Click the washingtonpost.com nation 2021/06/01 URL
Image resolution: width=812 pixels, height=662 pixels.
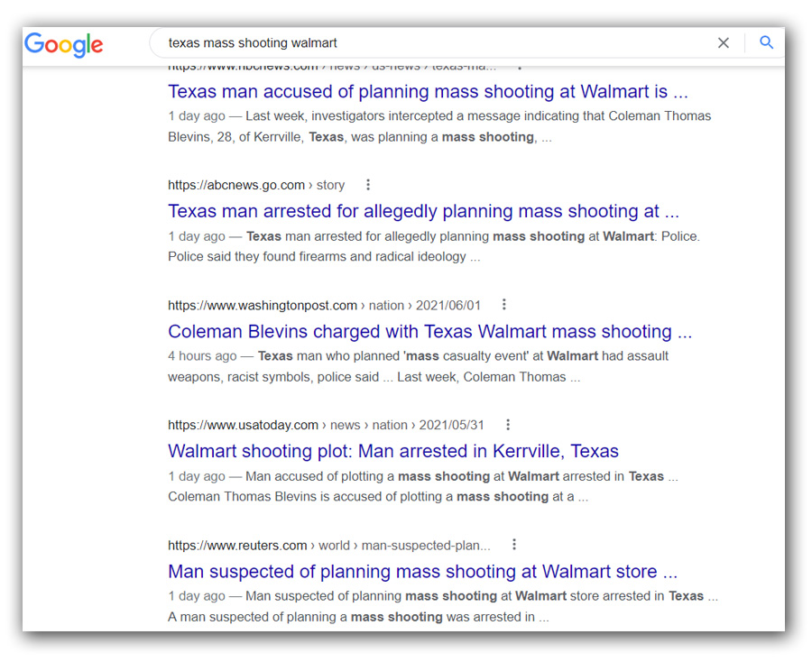[x=324, y=306]
